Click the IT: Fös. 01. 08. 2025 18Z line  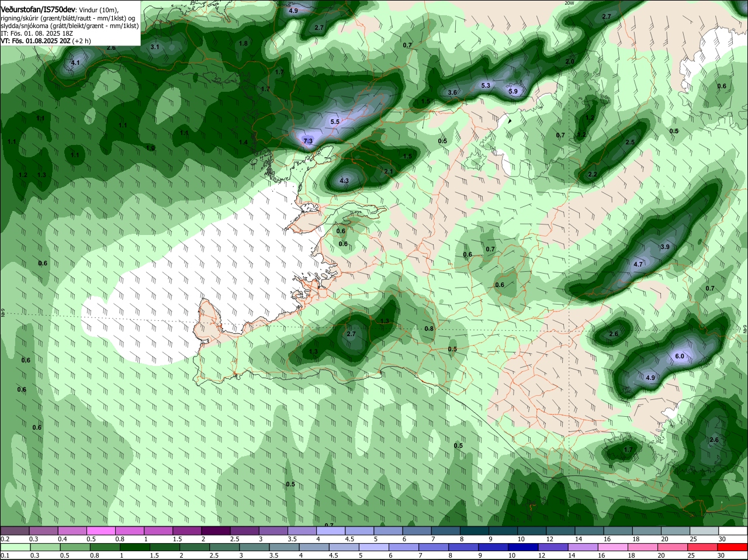click(37, 33)
